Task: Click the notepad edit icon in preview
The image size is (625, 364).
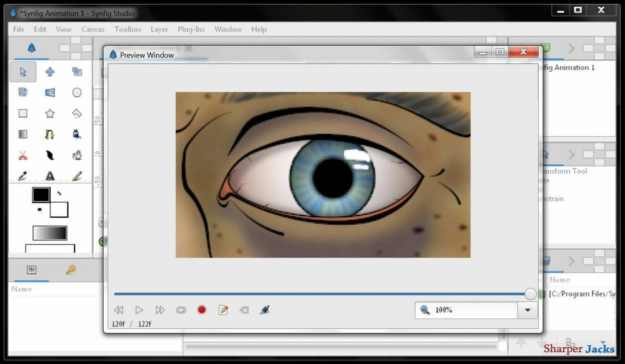Action: (x=223, y=310)
